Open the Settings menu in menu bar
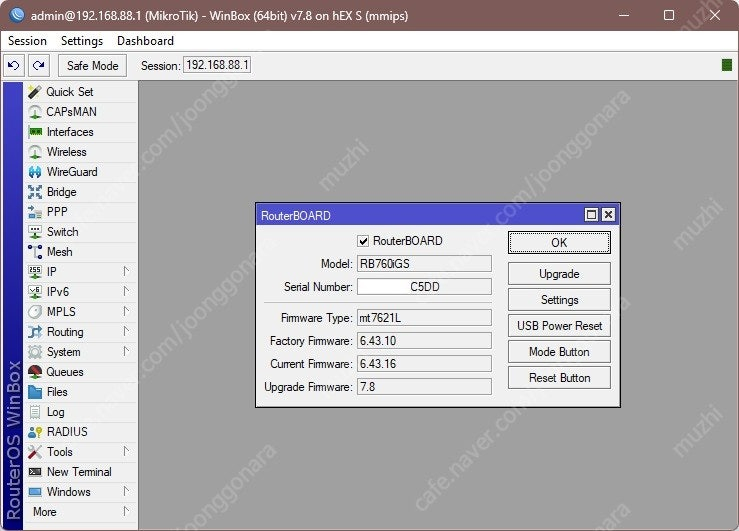The width and height of the screenshot is (739, 531). (82, 41)
